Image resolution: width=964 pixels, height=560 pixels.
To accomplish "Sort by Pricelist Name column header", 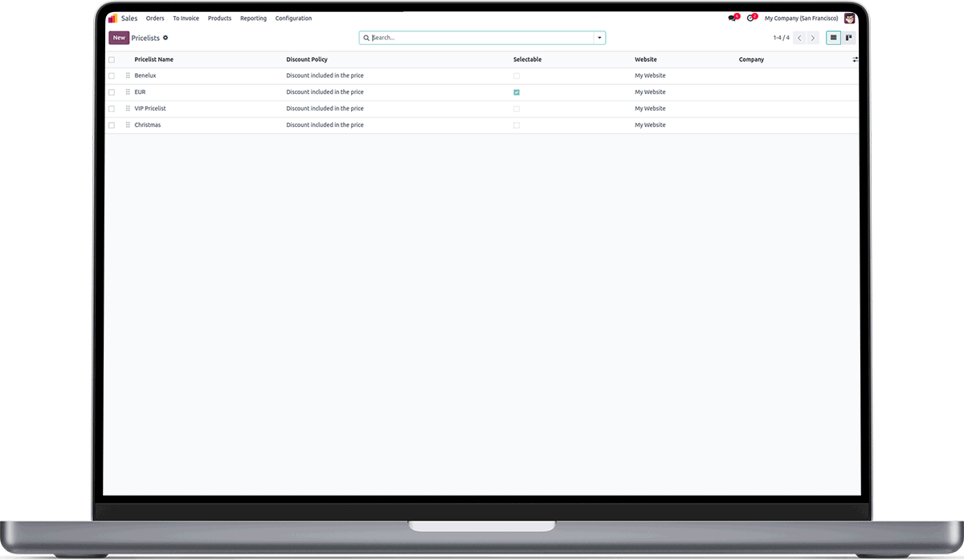I will pos(153,59).
